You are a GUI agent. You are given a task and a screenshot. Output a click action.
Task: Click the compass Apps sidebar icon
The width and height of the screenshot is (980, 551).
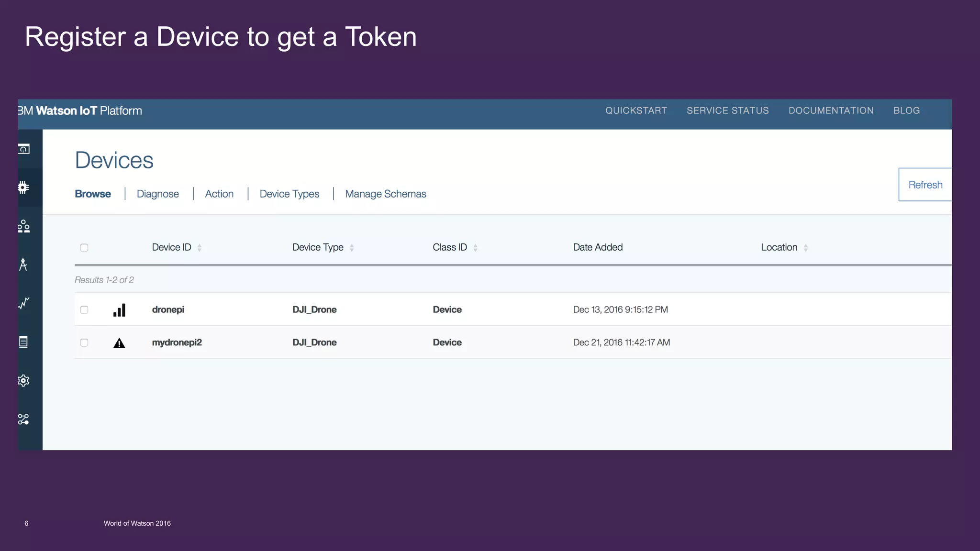(x=23, y=264)
